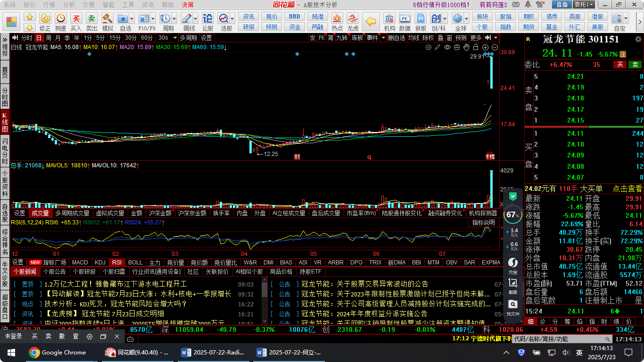Open the F10/F9 company info icon
The image size is (644, 362).
coord(144,18)
